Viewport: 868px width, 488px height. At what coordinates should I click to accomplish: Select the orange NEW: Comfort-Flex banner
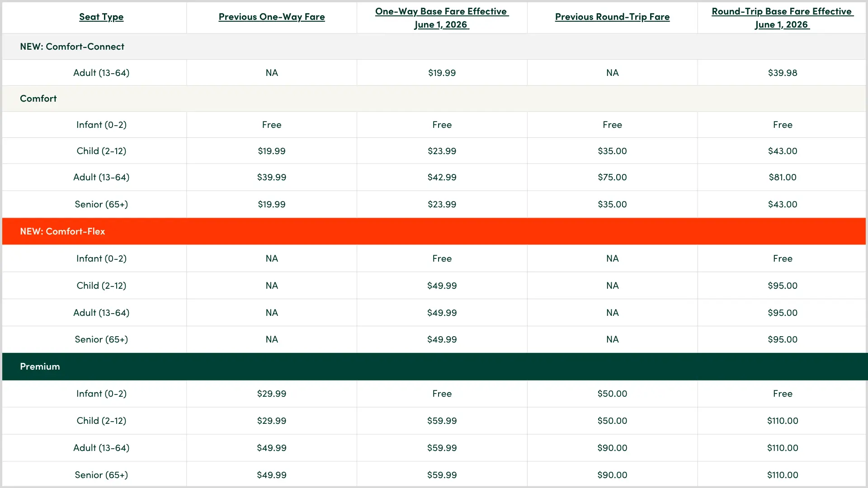tap(434, 231)
